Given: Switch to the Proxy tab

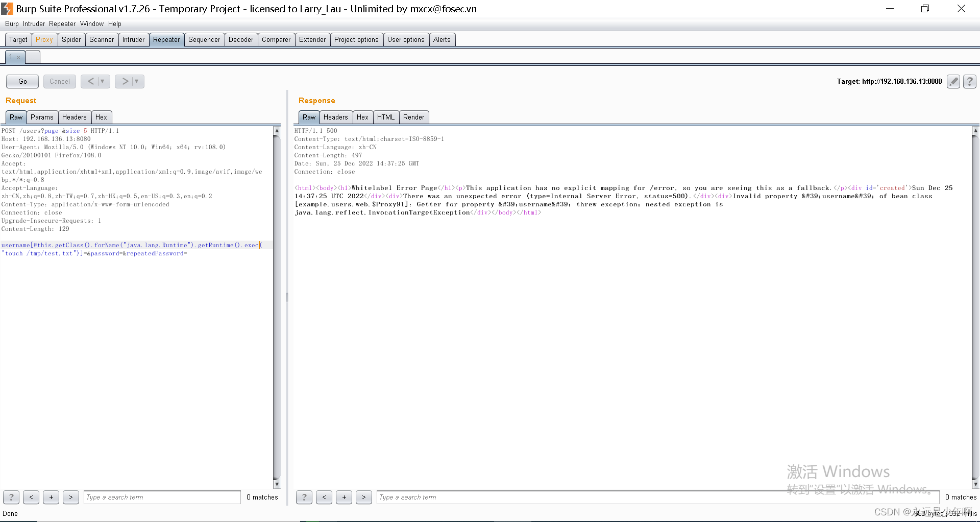Looking at the screenshot, I should [44, 39].
